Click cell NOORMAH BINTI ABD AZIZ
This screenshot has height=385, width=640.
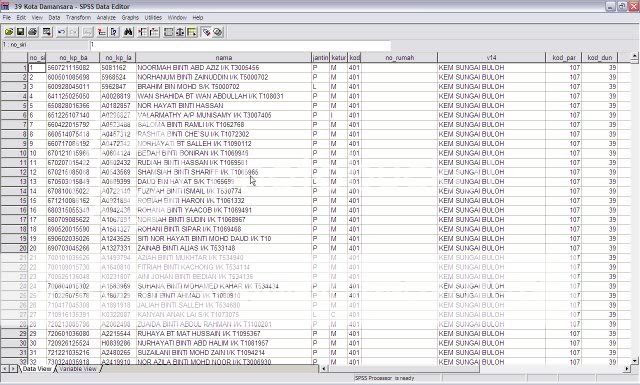(x=224, y=68)
